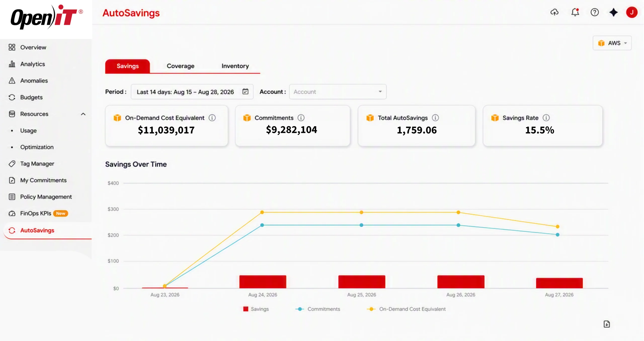Click the 15.5% savings rate value
The image size is (644, 341).
pyautogui.click(x=540, y=130)
